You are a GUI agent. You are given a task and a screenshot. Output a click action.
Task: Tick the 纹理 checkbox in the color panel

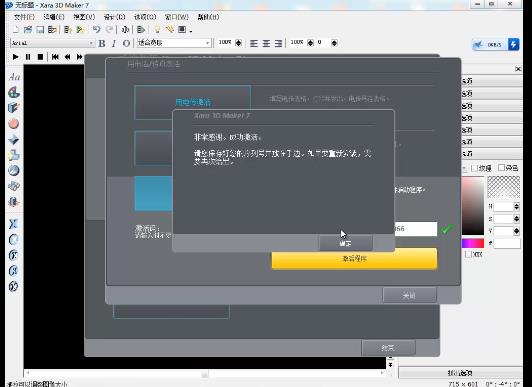coord(475,168)
